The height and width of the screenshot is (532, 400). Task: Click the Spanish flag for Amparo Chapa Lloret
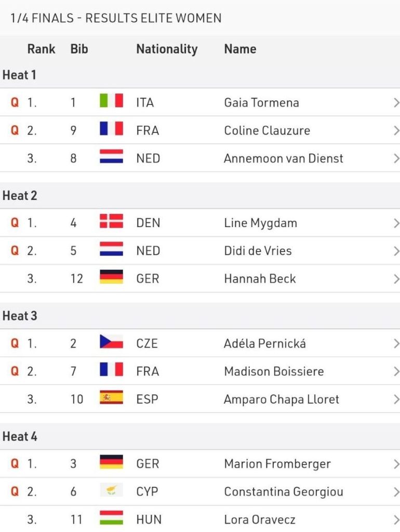point(111,398)
